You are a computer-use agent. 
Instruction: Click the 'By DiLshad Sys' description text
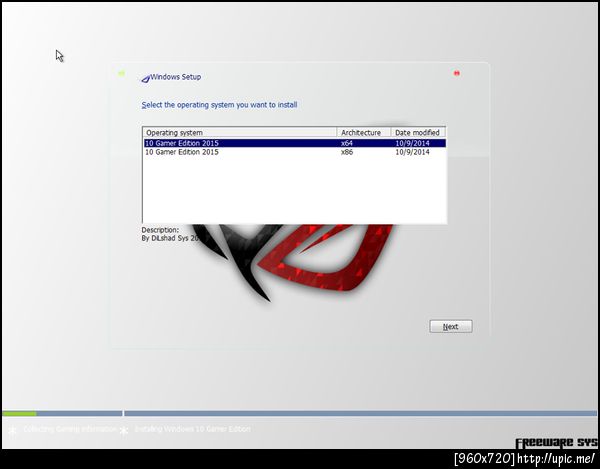(171, 238)
